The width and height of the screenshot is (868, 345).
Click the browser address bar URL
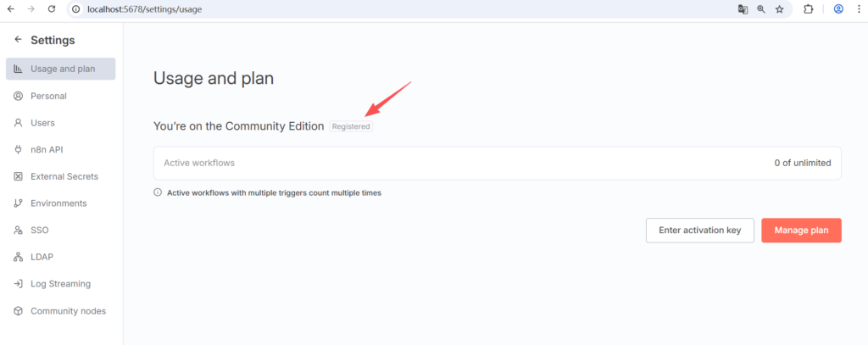(x=144, y=9)
